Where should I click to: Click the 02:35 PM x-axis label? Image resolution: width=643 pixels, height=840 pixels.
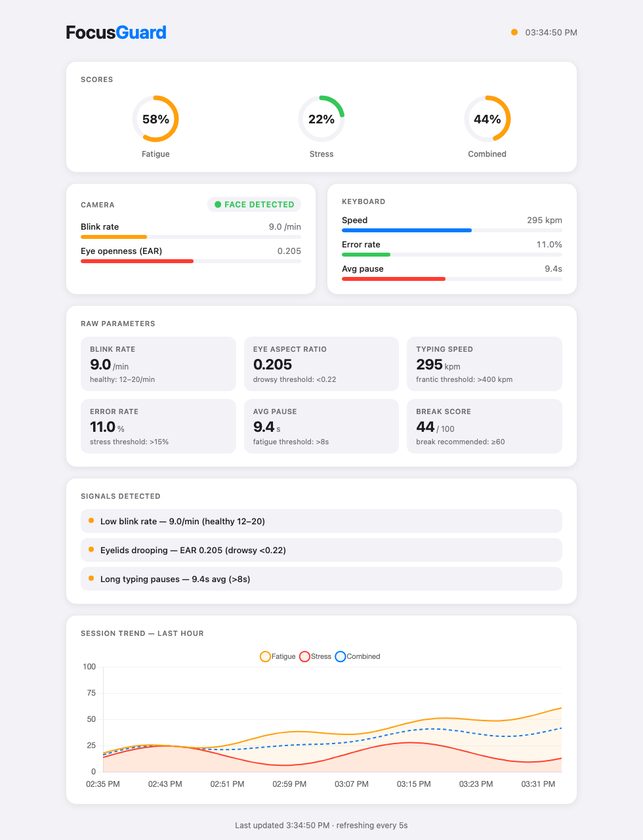click(x=103, y=784)
